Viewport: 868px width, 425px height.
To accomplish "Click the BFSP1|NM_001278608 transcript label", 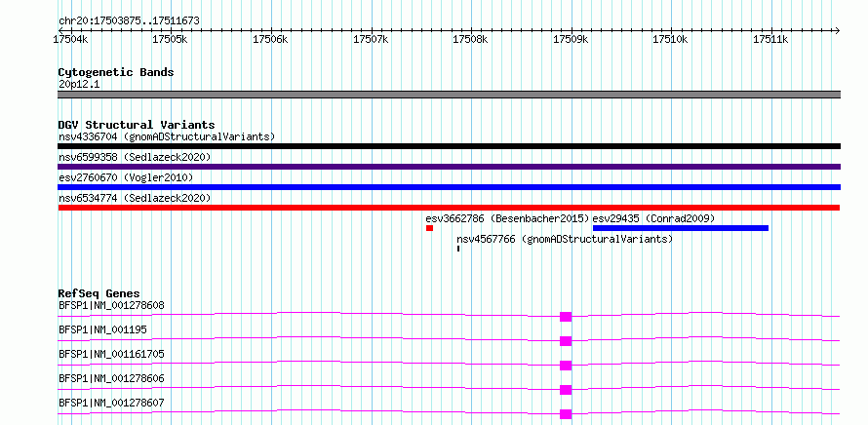I will coord(111,305).
